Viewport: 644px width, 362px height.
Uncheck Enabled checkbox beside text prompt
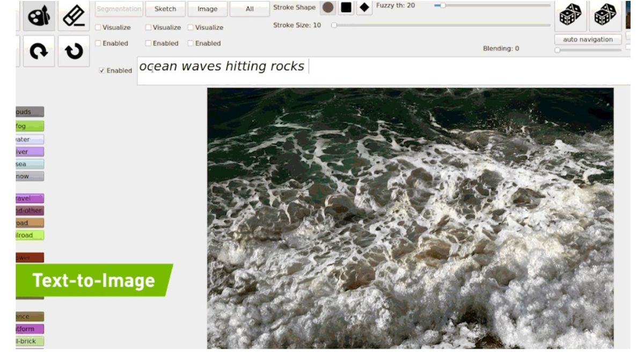tap(102, 71)
